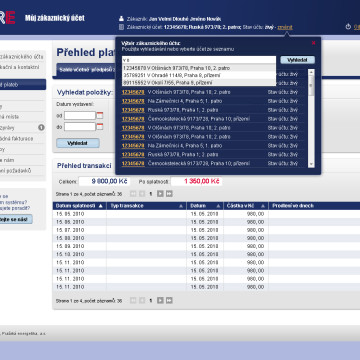Sort by 'Datum' column arrow
This screenshot has height=360, width=360.
(x=218, y=206)
